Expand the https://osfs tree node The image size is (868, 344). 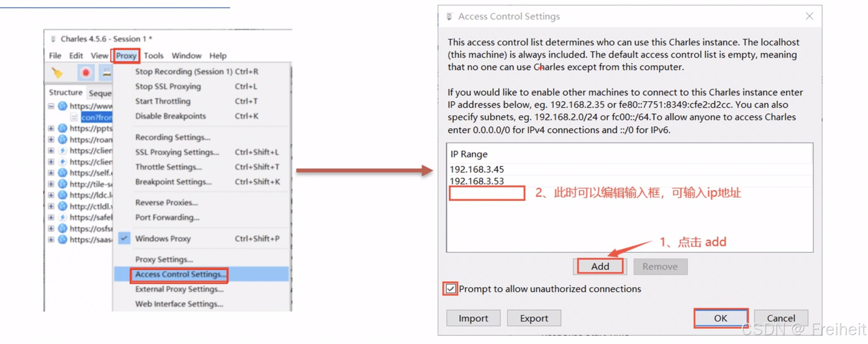[51, 229]
